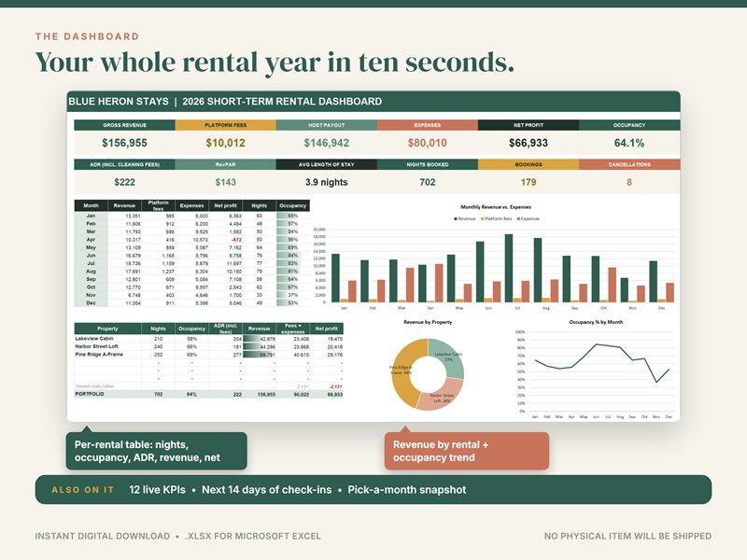Click the 'PLATFORM FEES' KPI header
Image resolution: width=747 pixels, height=560 pixels.
point(225,125)
